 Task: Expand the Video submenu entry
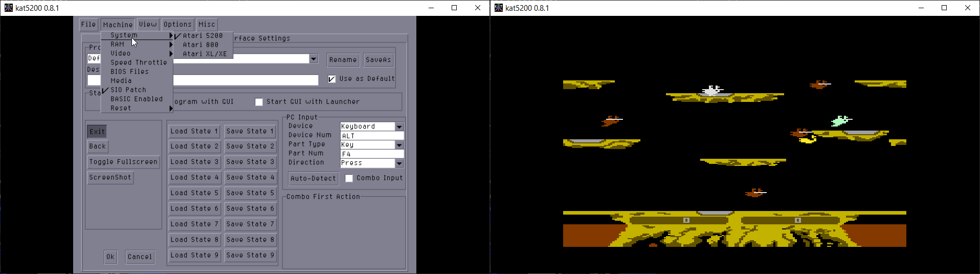137,53
